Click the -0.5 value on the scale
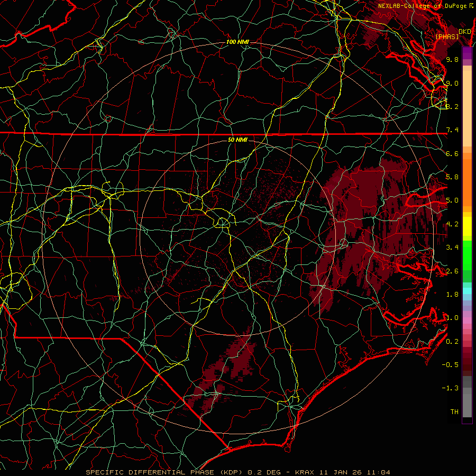Image resolution: width=476 pixels, height=476 pixels. [x=450, y=365]
